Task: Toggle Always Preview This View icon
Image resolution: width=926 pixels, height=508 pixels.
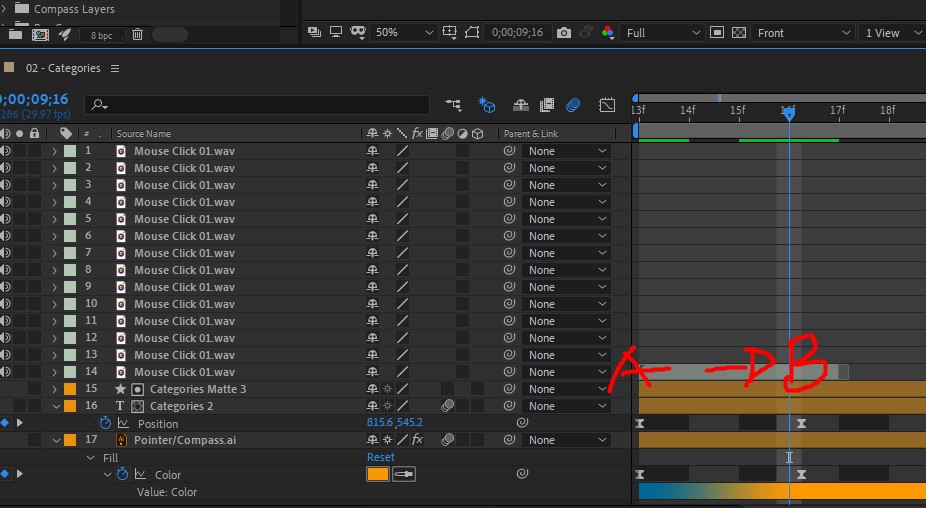Action: (x=315, y=32)
